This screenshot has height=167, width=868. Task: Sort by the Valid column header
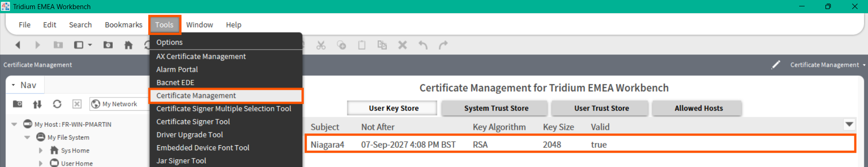600,127
